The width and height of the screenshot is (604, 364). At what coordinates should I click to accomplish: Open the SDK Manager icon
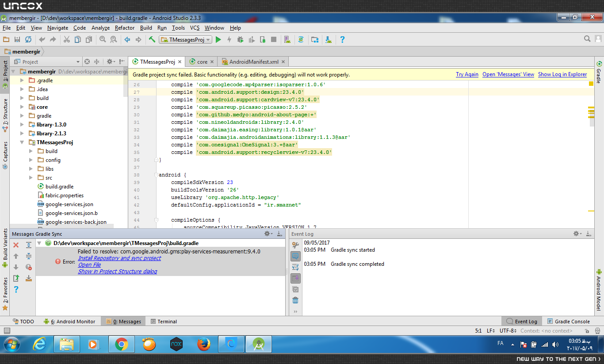[329, 39]
